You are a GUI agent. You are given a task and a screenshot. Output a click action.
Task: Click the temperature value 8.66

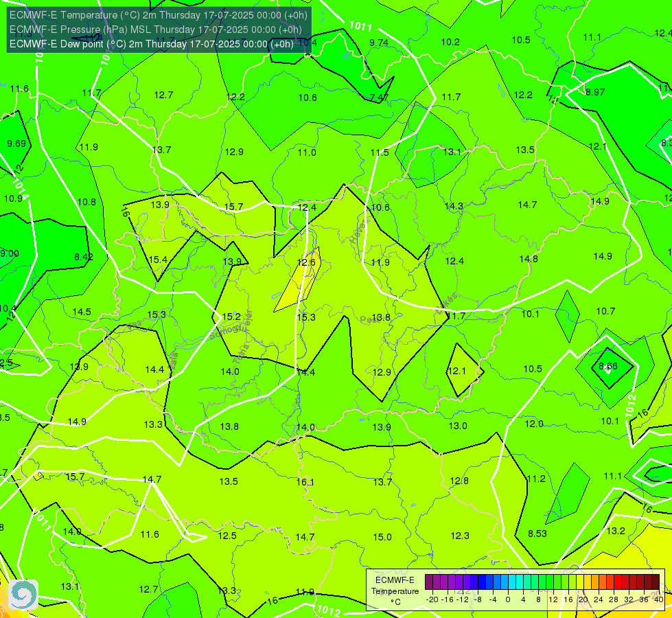pos(608,366)
